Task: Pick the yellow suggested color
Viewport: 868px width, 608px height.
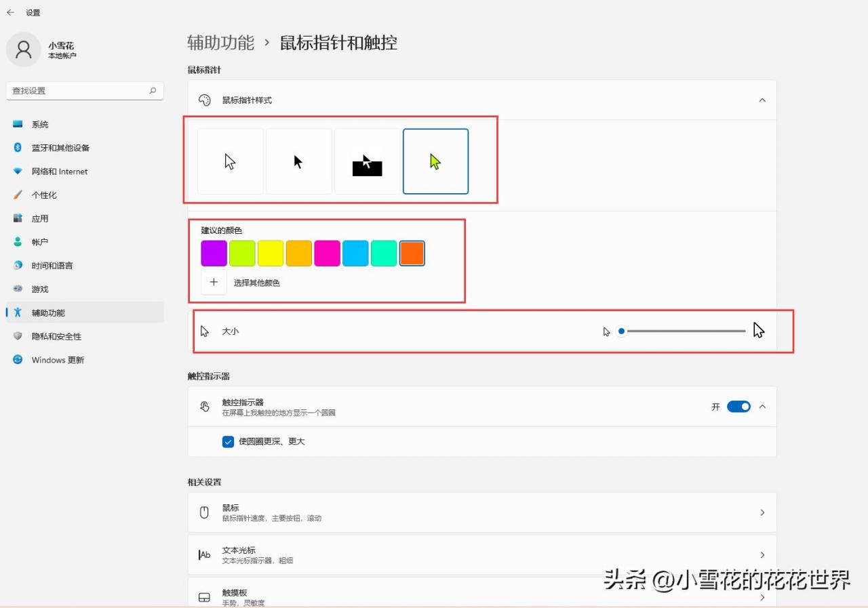Action: pyautogui.click(x=271, y=253)
